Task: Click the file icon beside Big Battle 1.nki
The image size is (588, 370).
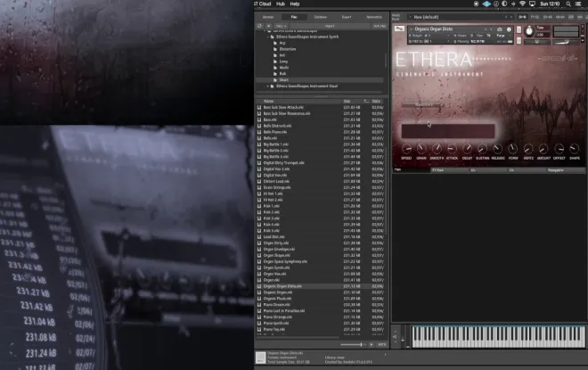Action: pyautogui.click(x=259, y=144)
